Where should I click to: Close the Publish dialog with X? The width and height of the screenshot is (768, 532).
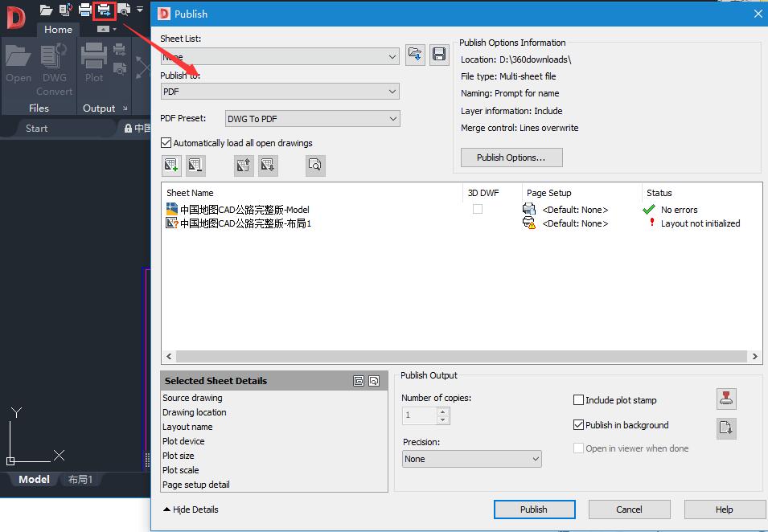click(x=758, y=14)
